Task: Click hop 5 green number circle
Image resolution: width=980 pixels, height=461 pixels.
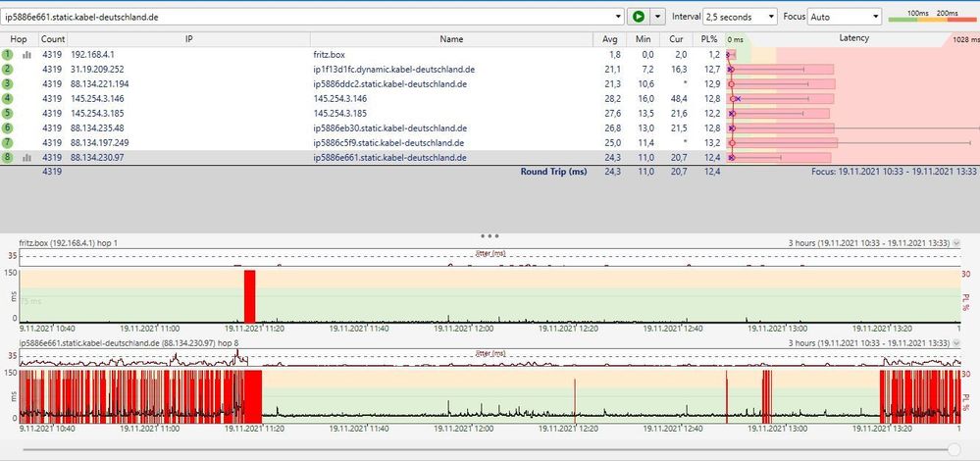Action: (8, 114)
